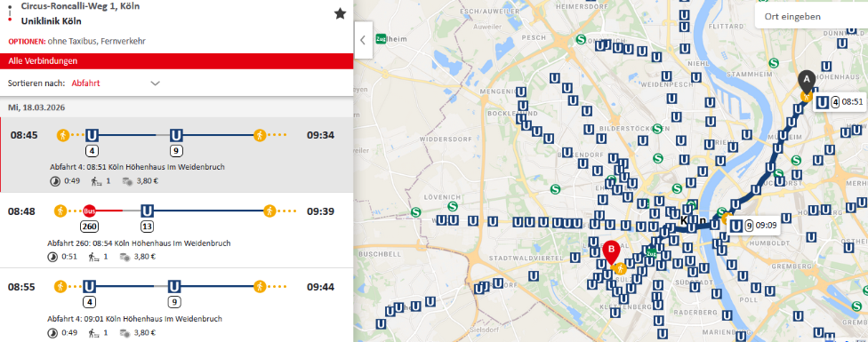Click the fare coins icon in 08:45 connection

127,180
